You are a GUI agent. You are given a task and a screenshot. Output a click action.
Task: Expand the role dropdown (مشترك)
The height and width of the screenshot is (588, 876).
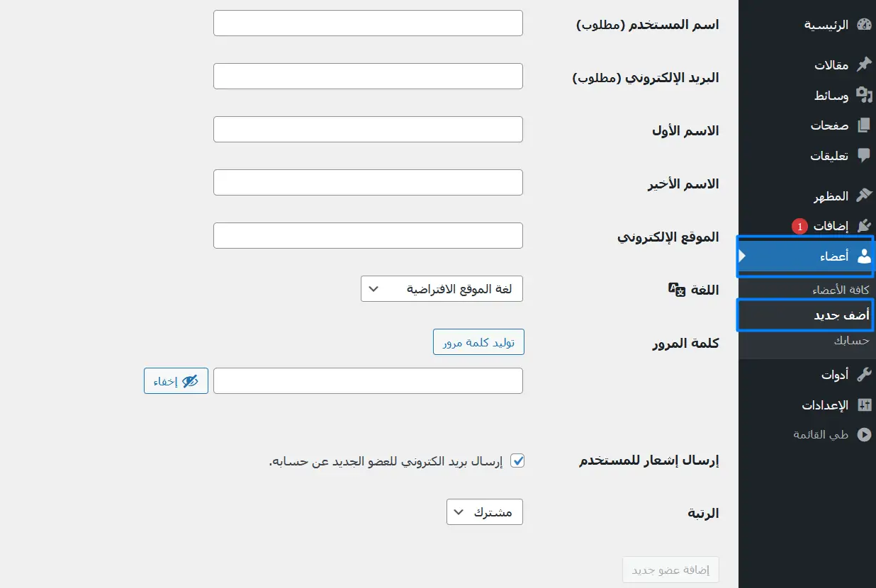tap(484, 512)
